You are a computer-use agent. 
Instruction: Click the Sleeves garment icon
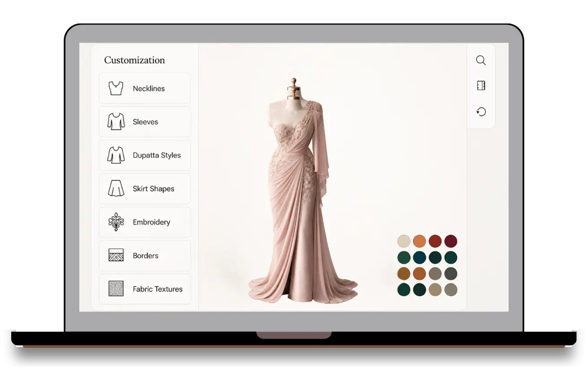(115, 121)
